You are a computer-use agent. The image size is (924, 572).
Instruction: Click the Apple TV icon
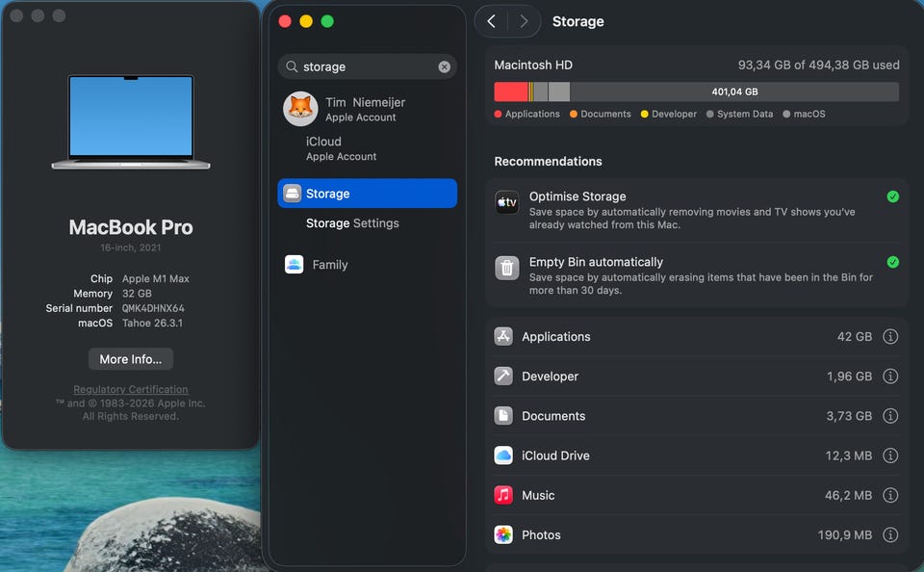507,203
